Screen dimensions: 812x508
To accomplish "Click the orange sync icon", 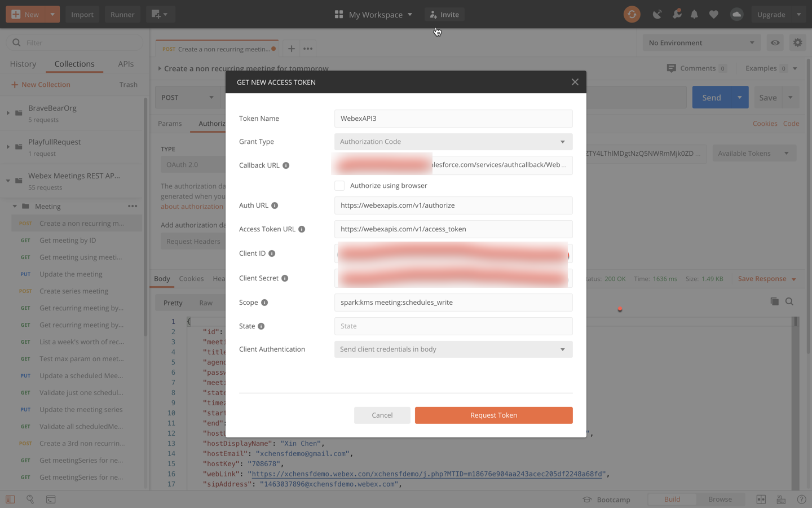I will tap(632, 14).
